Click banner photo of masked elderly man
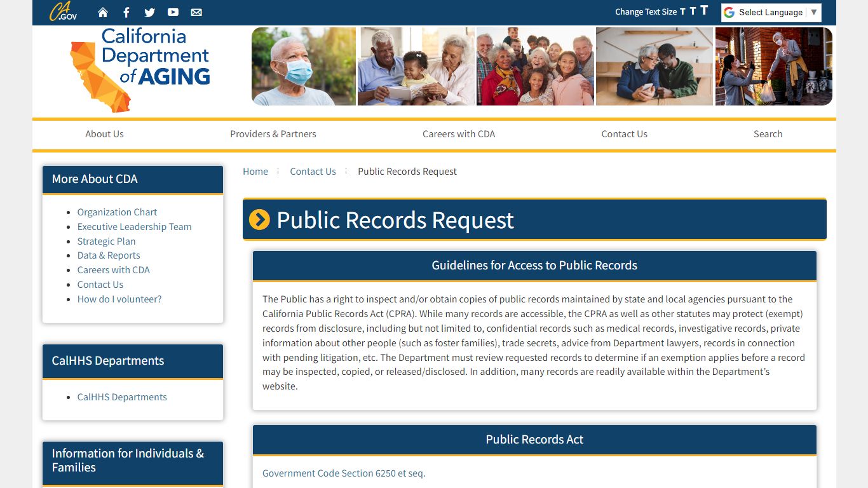Viewport: 868px width, 488px height. (304, 66)
